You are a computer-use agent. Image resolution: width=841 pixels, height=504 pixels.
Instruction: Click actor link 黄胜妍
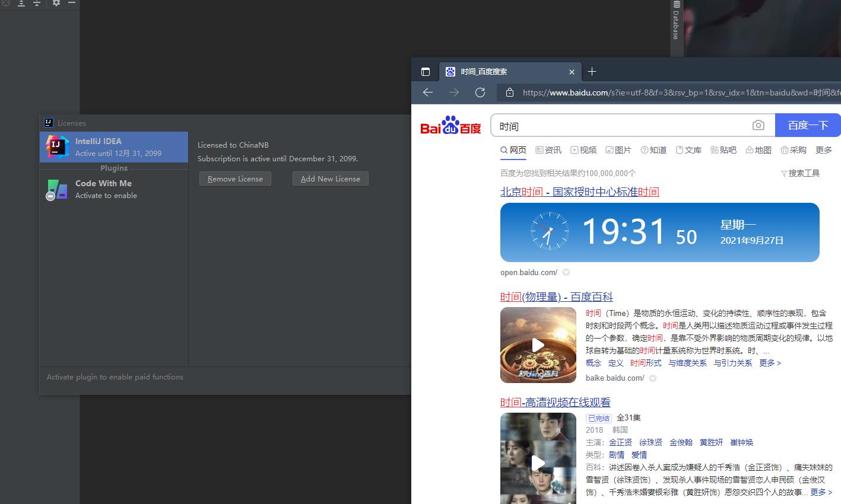pyautogui.click(x=711, y=442)
